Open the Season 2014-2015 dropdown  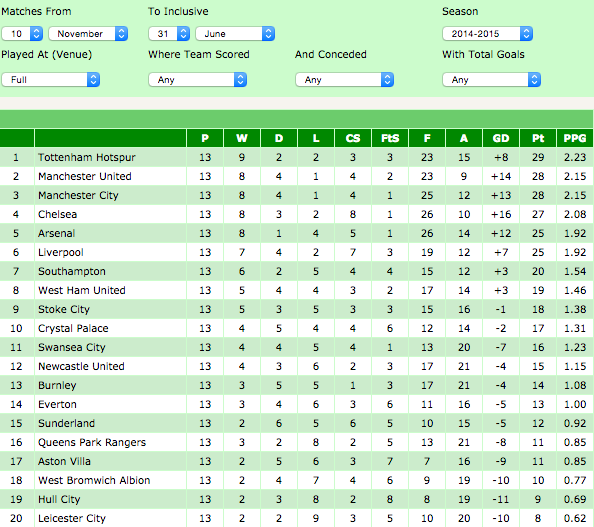click(487, 34)
